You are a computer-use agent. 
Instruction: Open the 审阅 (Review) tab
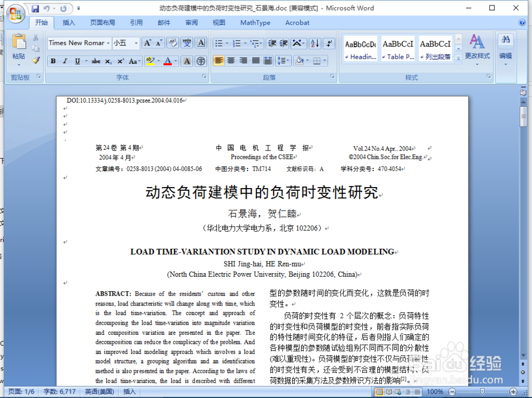[x=192, y=23]
